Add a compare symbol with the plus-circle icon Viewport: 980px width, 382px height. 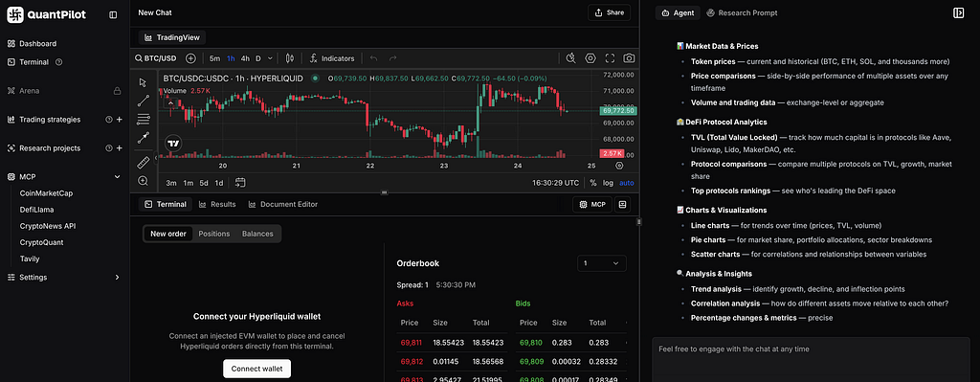point(190,58)
